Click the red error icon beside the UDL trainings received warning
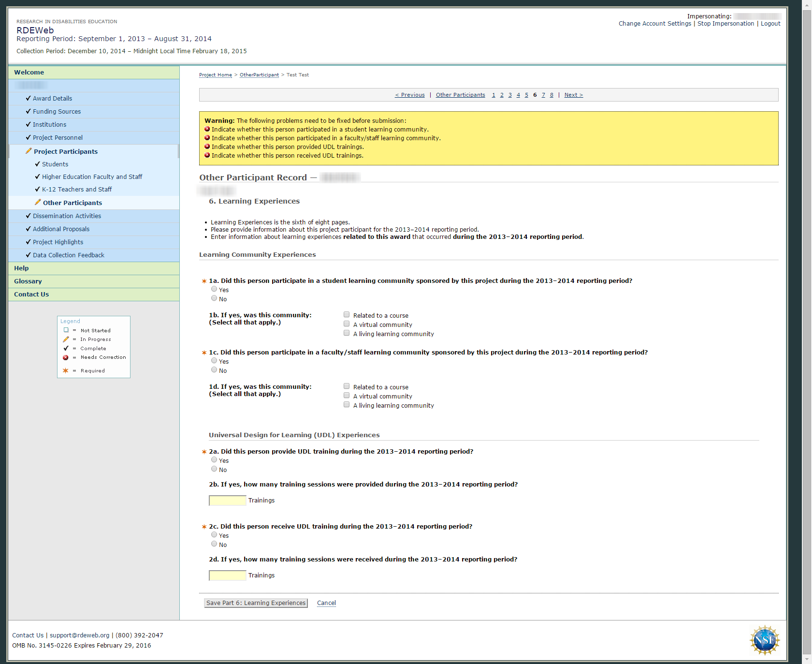Image resolution: width=812 pixels, height=664 pixels. pos(207,155)
